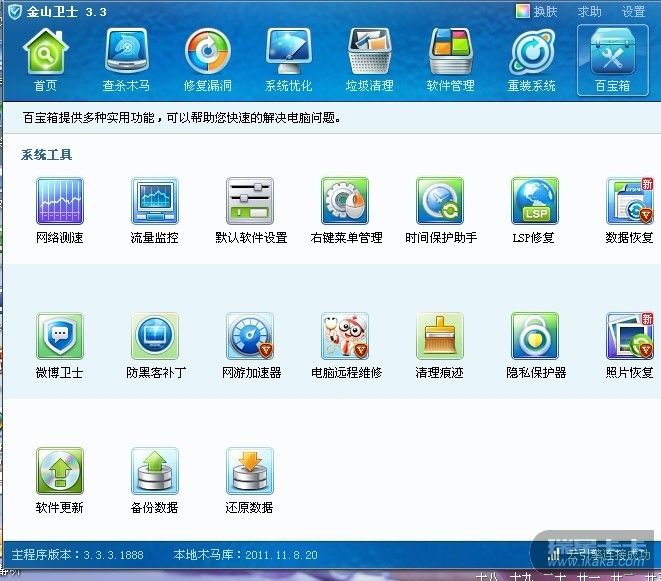Screen dimensions: 661x581
Task: Open the 垃圾清理 cleanup tab
Action: [369, 60]
